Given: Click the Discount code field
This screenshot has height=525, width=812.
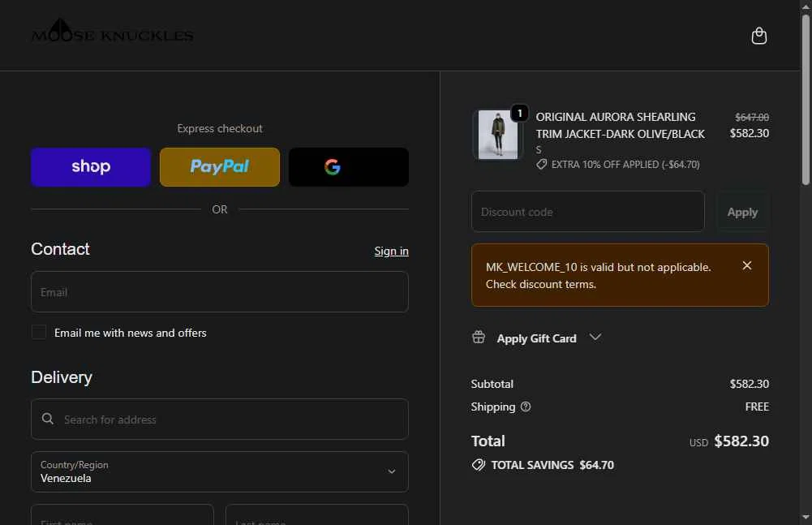Looking at the screenshot, I should point(588,212).
